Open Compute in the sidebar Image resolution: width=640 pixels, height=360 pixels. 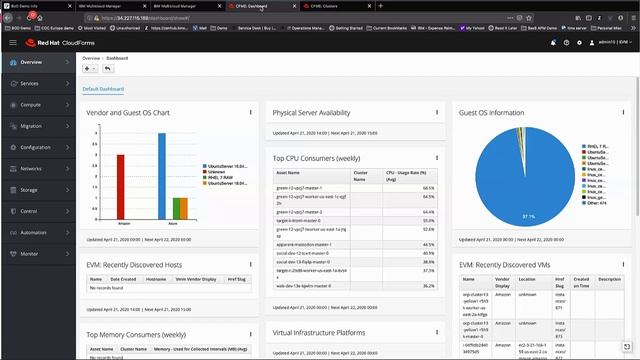tap(39, 105)
